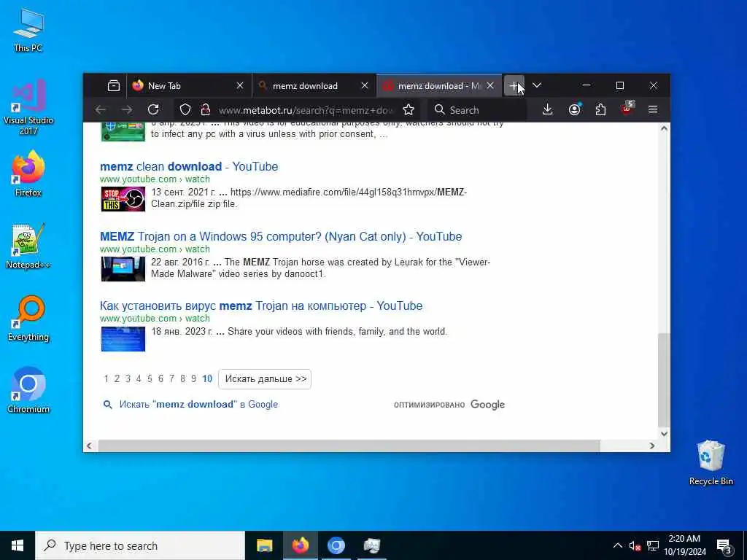Click the page scrollbar up arrow
This screenshot has height=560, width=747.
pyautogui.click(x=664, y=128)
